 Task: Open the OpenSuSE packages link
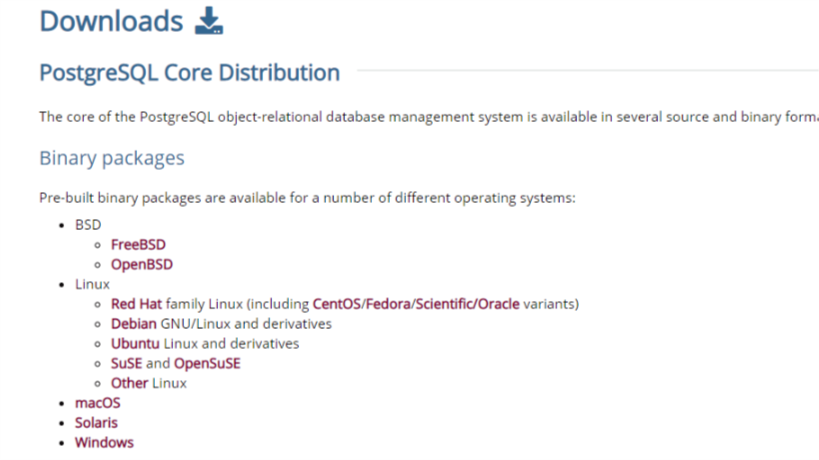[207, 363]
